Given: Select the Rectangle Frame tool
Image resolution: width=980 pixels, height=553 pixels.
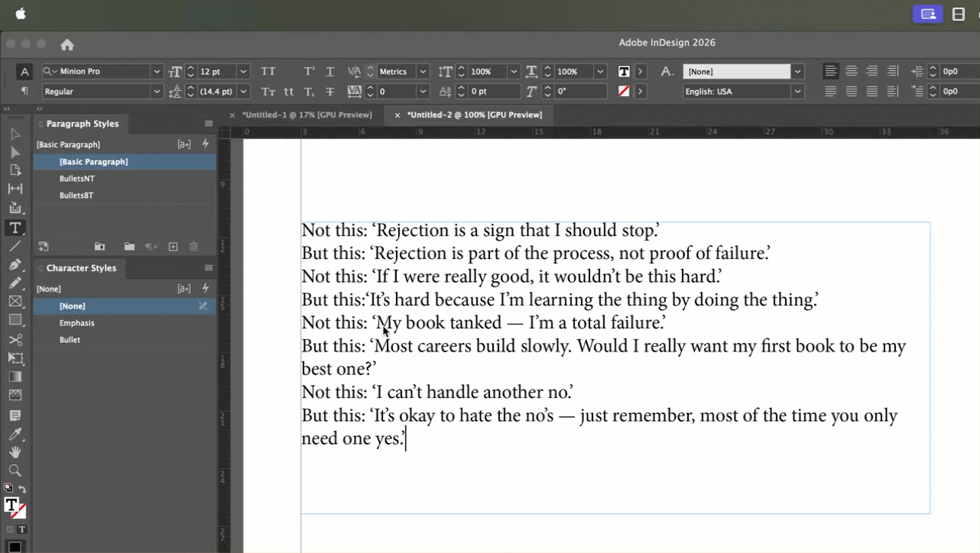Looking at the screenshot, I should (x=15, y=301).
